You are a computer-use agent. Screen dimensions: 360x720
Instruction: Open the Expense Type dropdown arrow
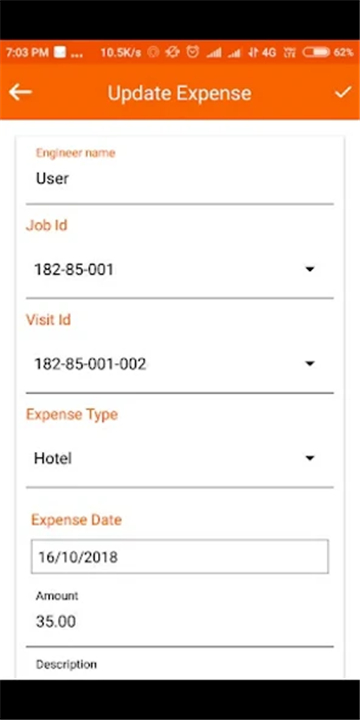pyautogui.click(x=310, y=458)
